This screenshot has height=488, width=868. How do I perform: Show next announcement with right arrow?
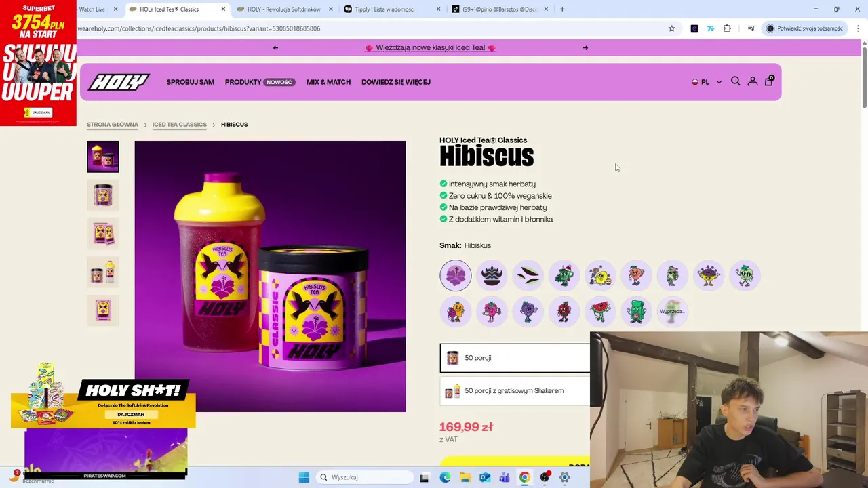[x=585, y=48]
